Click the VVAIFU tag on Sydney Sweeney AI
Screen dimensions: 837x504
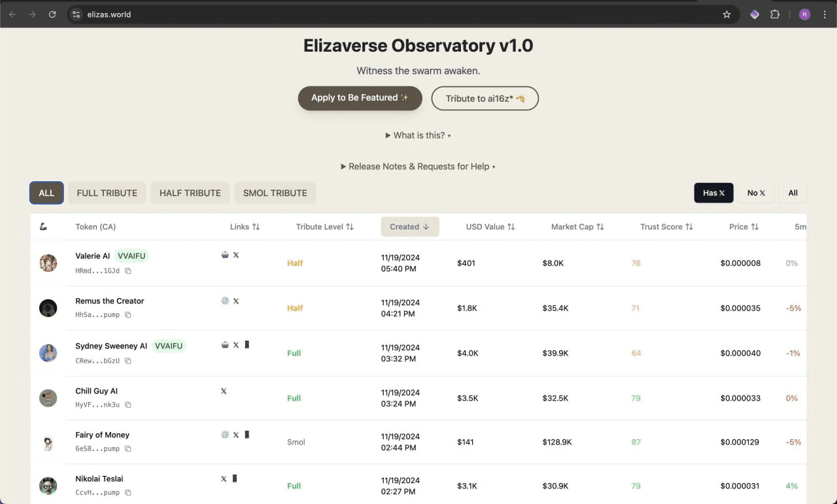(x=169, y=346)
